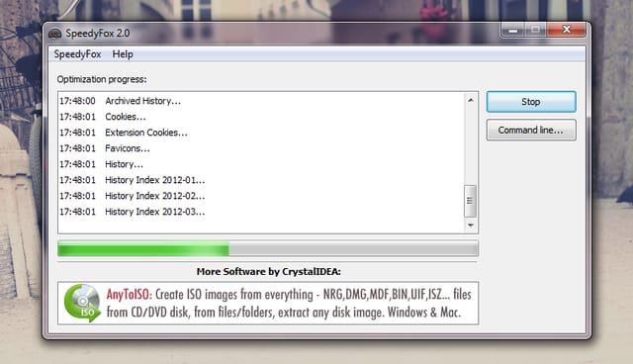Open the Help menu
This screenshot has height=364, width=633.
tap(123, 54)
